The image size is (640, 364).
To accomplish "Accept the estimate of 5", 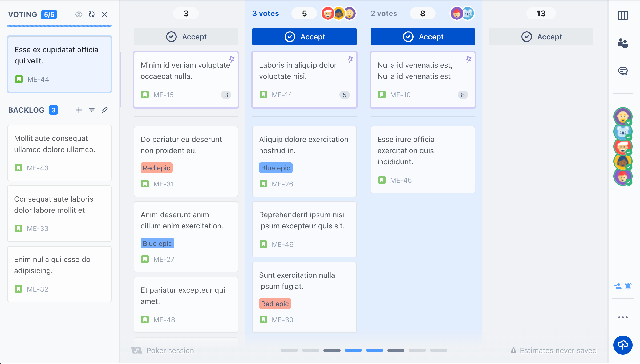I will click(304, 37).
